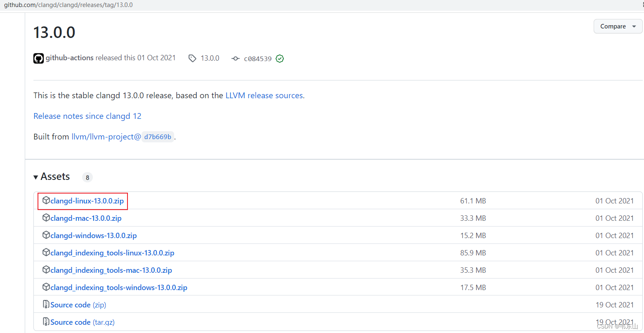Click the github-actions avatar icon
Viewport: 644px width, 333px height.
coord(38,58)
